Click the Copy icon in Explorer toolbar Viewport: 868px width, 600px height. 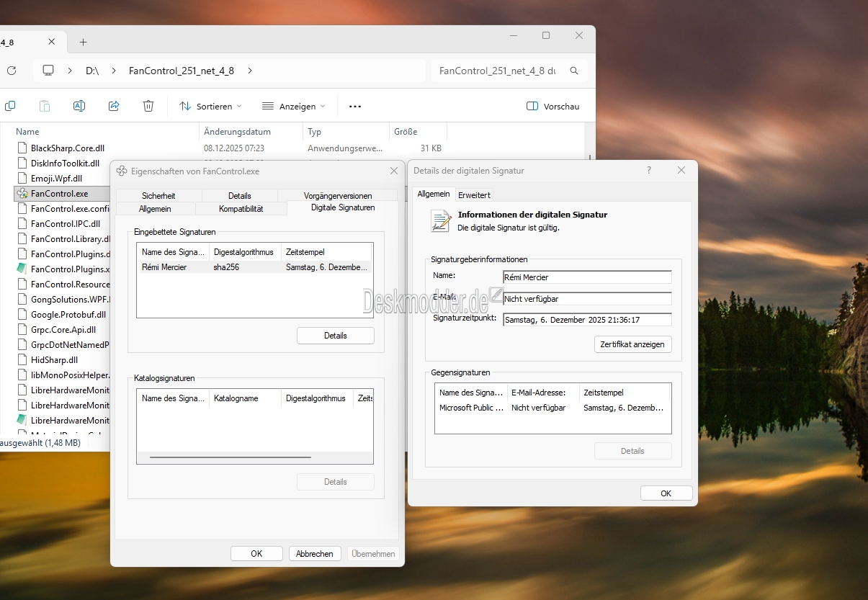click(10, 106)
